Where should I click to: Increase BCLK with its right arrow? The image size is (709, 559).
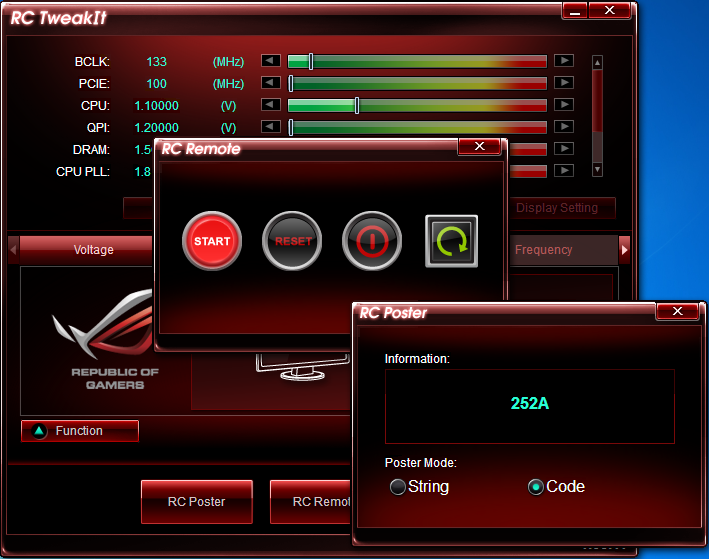[564, 61]
